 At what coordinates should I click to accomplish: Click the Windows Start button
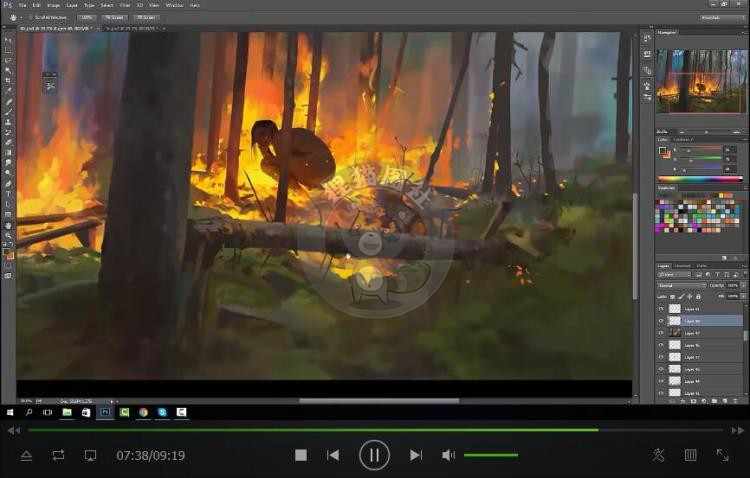tap(10, 412)
